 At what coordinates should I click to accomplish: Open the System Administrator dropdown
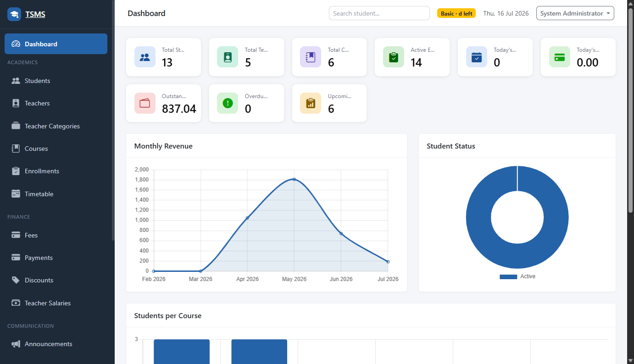[575, 13]
